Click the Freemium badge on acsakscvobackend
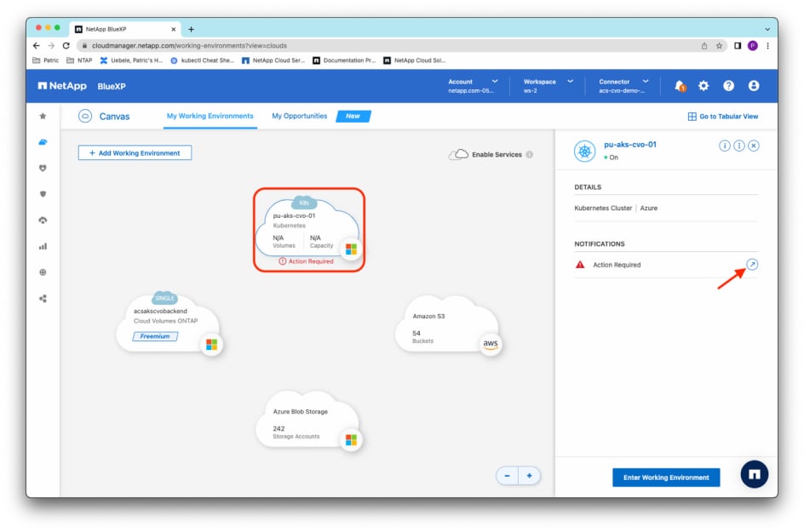The image size is (804, 532). (x=155, y=336)
